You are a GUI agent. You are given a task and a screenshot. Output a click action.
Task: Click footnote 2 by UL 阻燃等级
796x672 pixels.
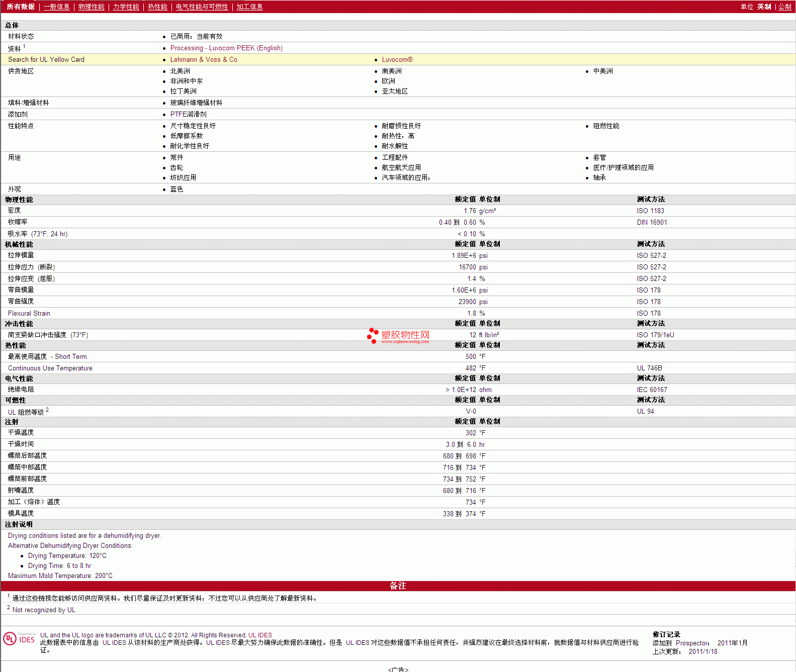(47, 410)
